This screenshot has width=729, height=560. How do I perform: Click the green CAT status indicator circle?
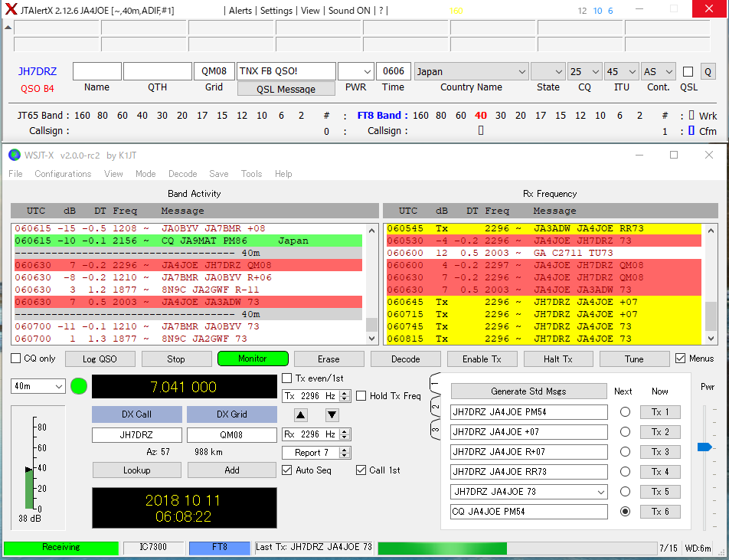79,386
